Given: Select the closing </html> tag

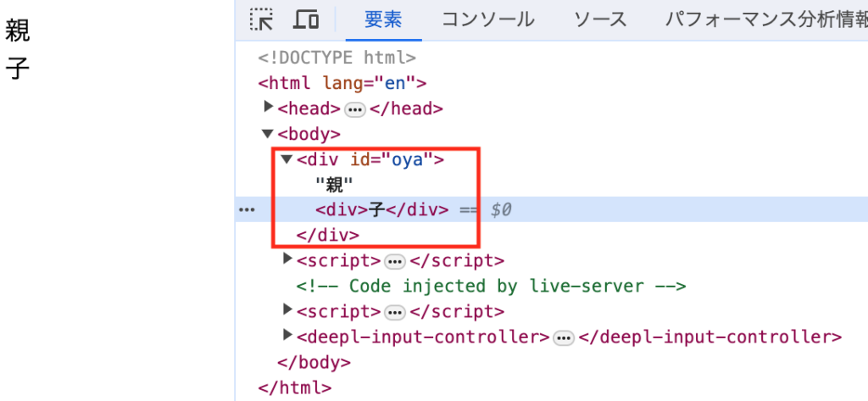Looking at the screenshot, I should (x=295, y=387).
